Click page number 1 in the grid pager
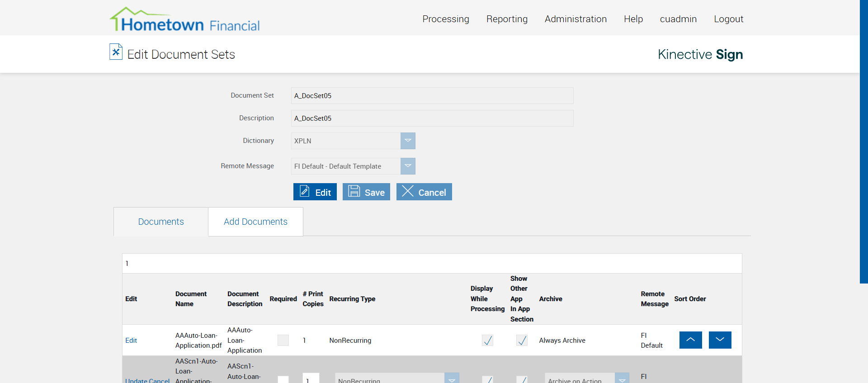The height and width of the screenshot is (383, 868). click(127, 263)
